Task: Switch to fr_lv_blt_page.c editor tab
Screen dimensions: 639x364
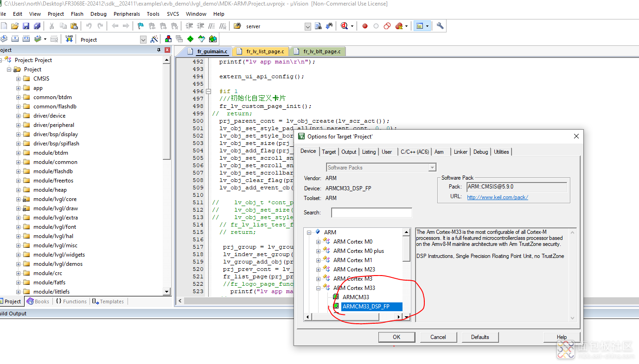Action: [x=318, y=51]
